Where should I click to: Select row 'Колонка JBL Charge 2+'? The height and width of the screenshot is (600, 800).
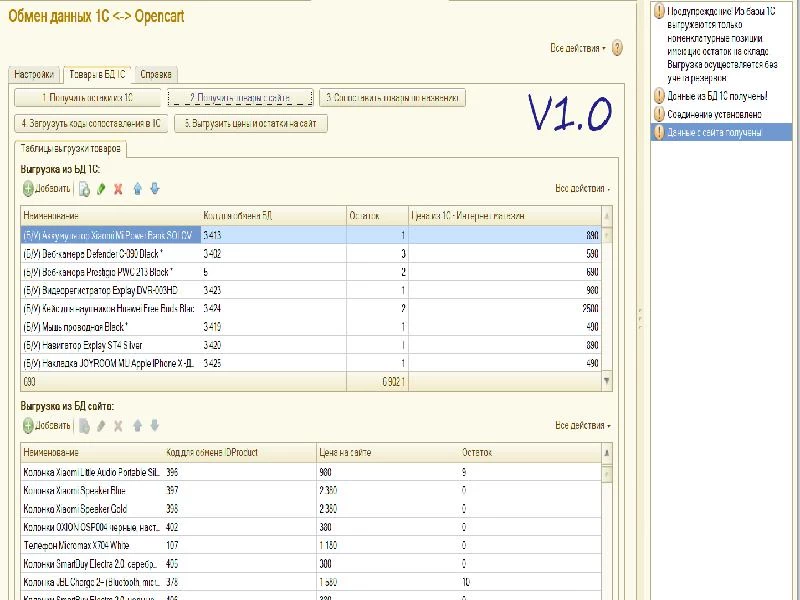311,582
